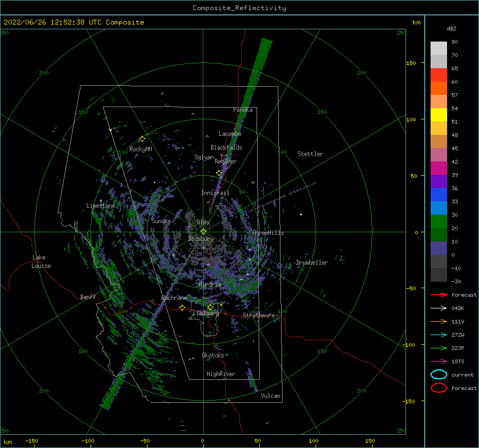Click the yellow diamond marker below Cochrane
Image resolution: width=479 pixels, height=448 pixels.
[183, 307]
